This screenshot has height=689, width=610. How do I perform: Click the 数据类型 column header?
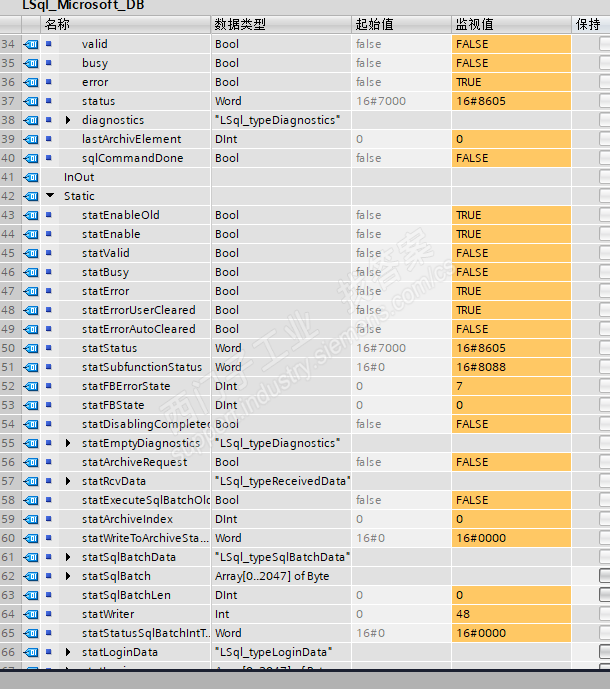click(x=281, y=24)
